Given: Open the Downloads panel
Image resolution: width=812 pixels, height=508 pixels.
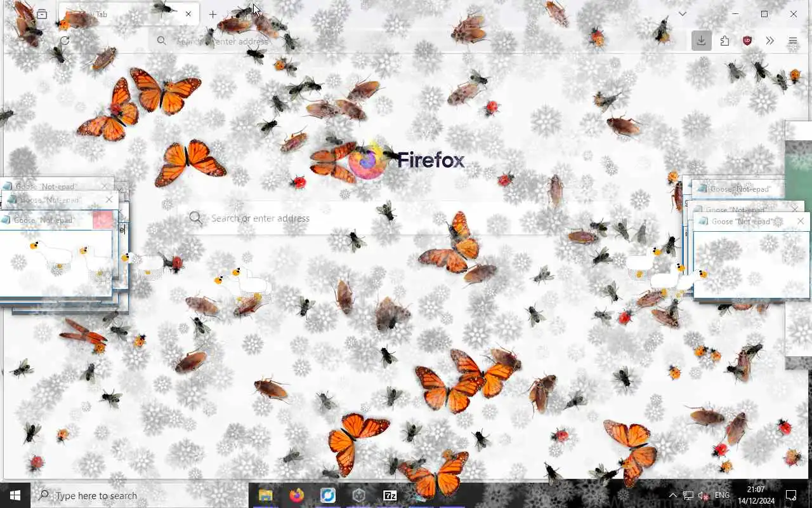Looking at the screenshot, I should pos(701,41).
